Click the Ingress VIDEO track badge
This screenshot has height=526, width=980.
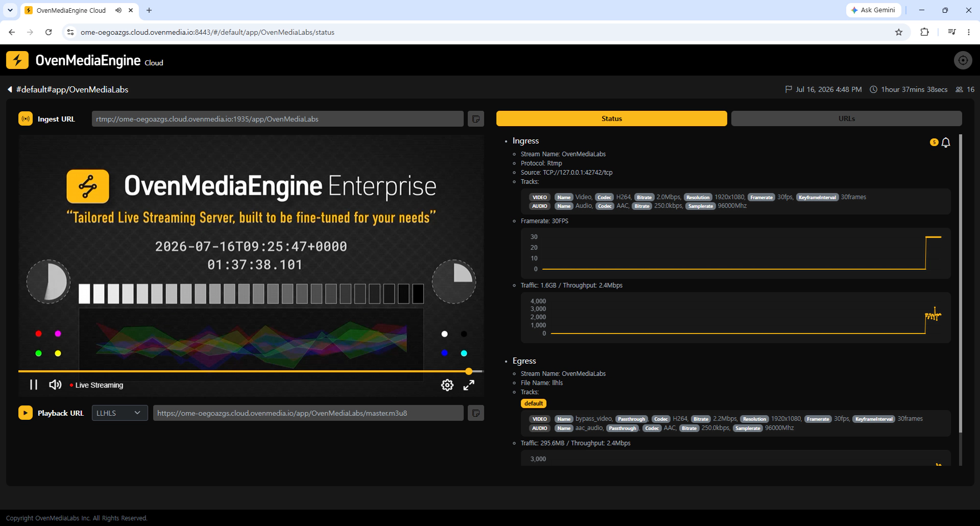tap(540, 198)
